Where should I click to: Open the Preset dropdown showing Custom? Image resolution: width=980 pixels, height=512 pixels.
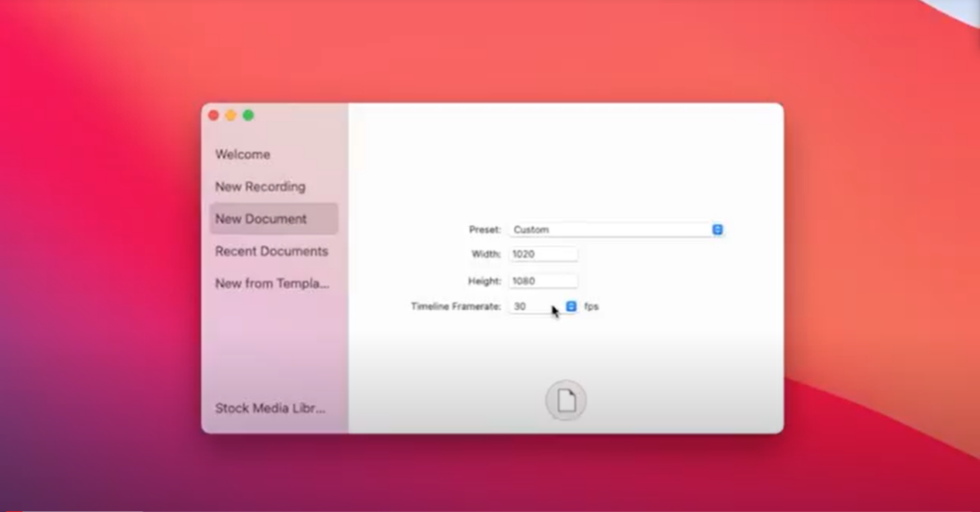[x=616, y=230]
